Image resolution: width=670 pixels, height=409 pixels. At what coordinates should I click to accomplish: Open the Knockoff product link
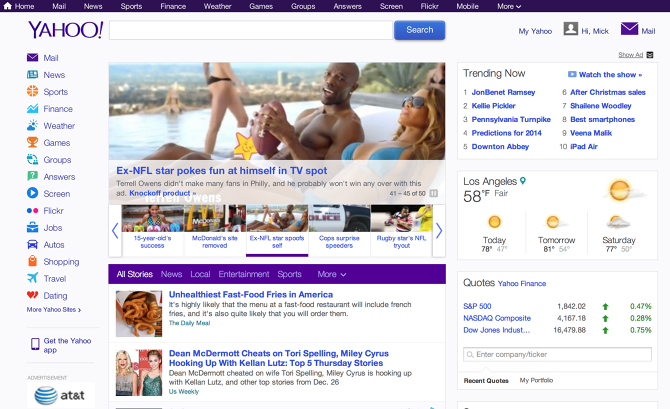pyautogui.click(x=162, y=193)
